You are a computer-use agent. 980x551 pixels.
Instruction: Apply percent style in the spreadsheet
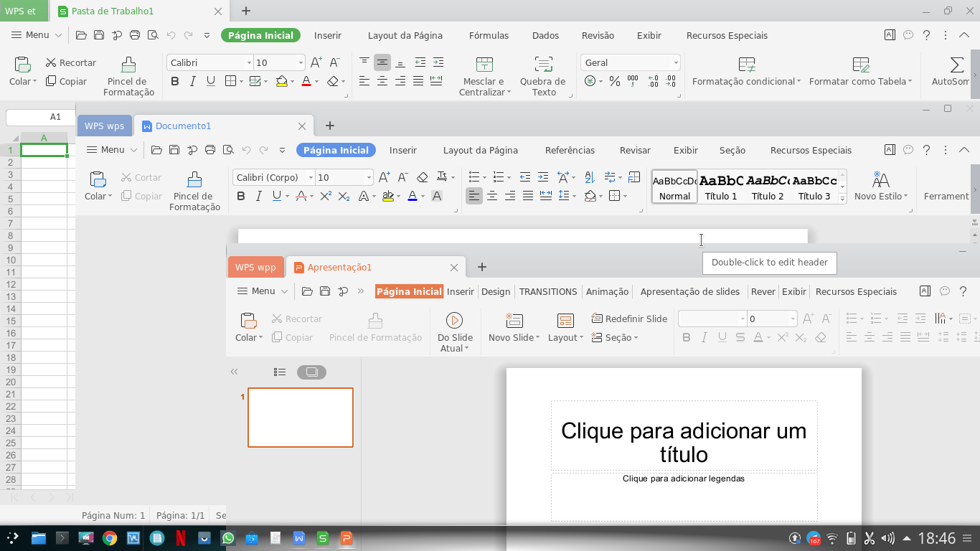click(614, 81)
